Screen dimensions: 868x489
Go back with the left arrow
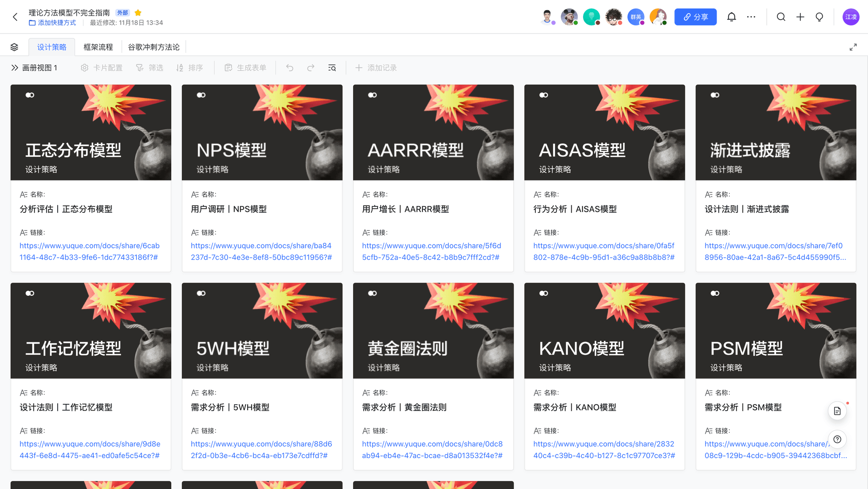tap(15, 17)
